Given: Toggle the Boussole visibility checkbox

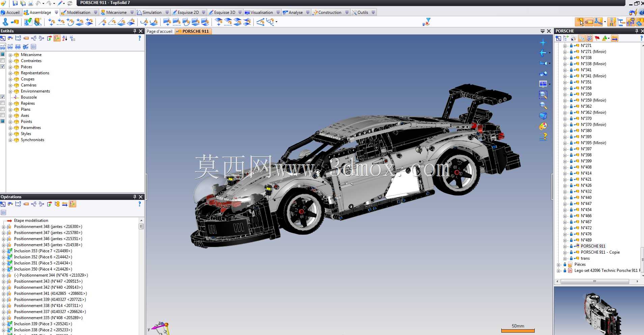Looking at the screenshot, I should 3,97.
